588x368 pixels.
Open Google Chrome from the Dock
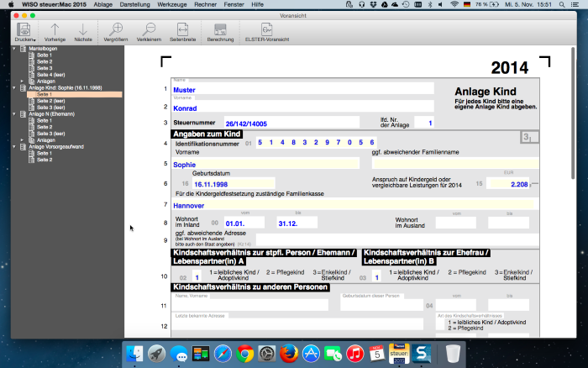245,354
